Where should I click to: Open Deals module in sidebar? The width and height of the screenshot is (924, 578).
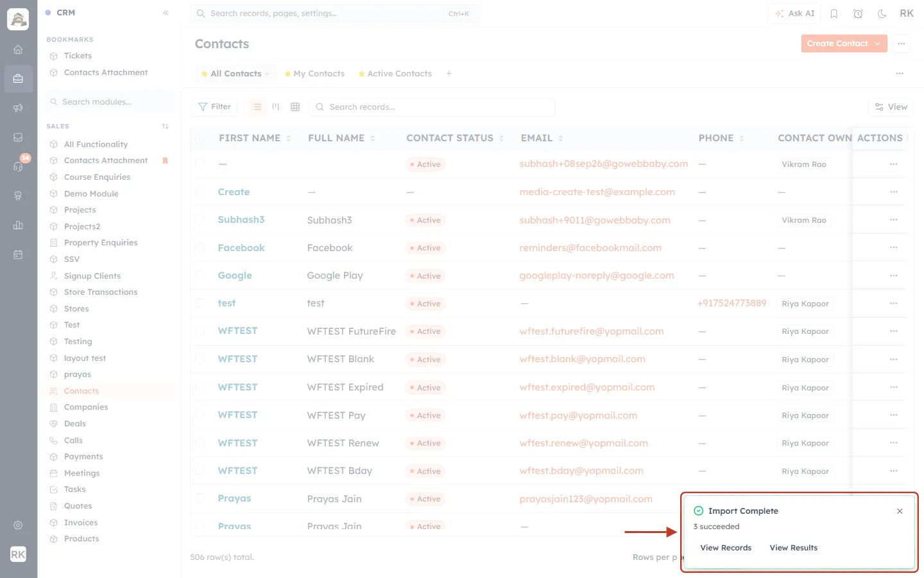(75, 424)
